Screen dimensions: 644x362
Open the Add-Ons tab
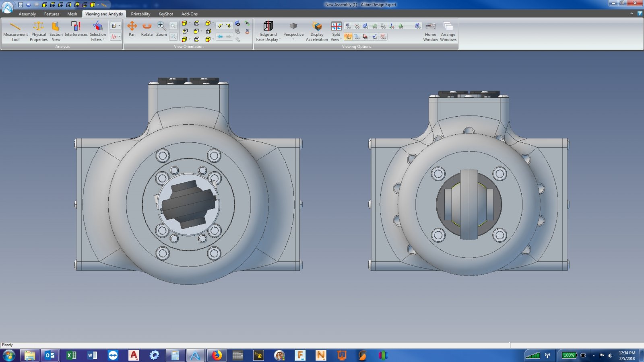click(190, 14)
